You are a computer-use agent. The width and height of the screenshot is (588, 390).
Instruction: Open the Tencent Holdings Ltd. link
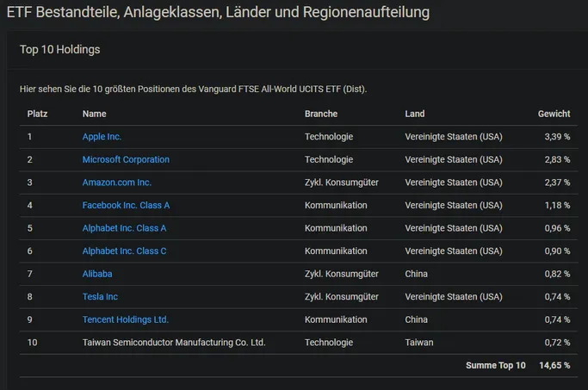tap(125, 320)
